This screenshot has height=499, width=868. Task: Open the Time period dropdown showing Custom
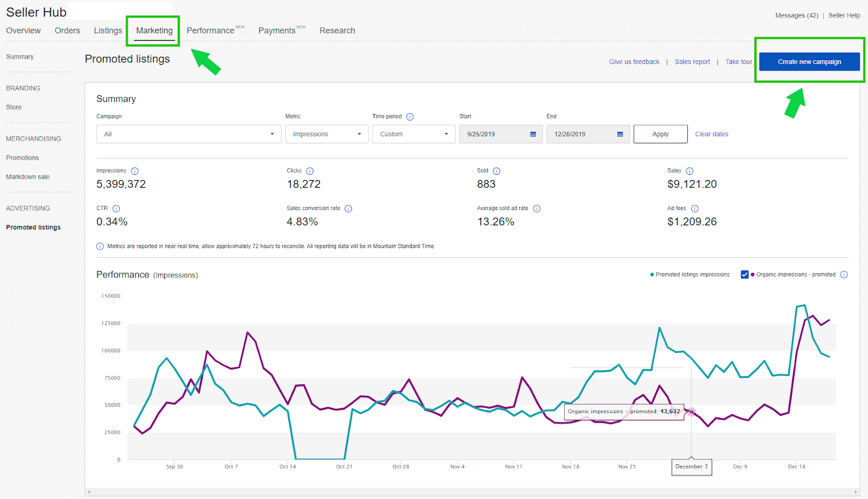(413, 134)
